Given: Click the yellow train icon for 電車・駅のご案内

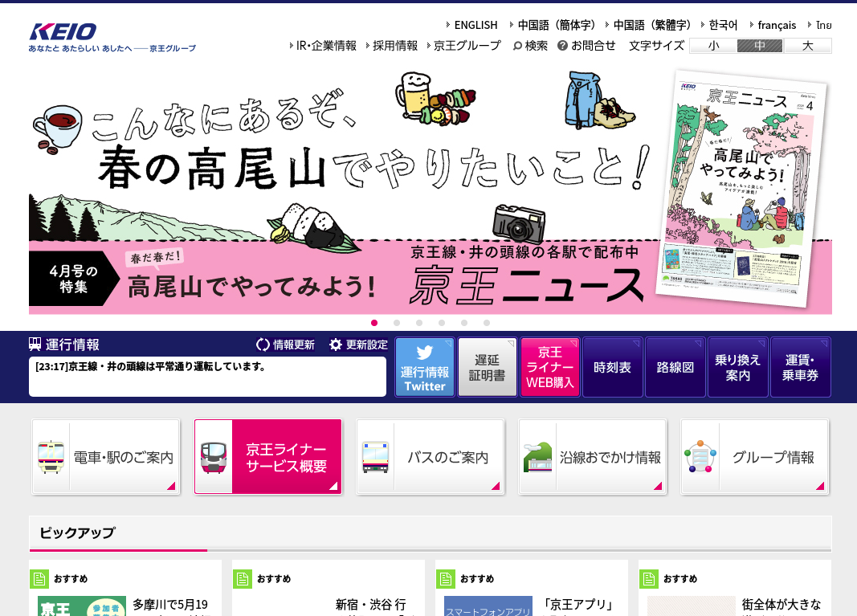Looking at the screenshot, I should [x=51, y=456].
